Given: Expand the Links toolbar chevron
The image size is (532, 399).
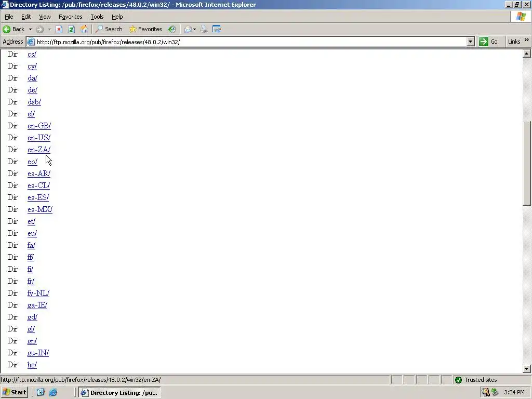Looking at the screenshot, I should click(x=527, y=40).
